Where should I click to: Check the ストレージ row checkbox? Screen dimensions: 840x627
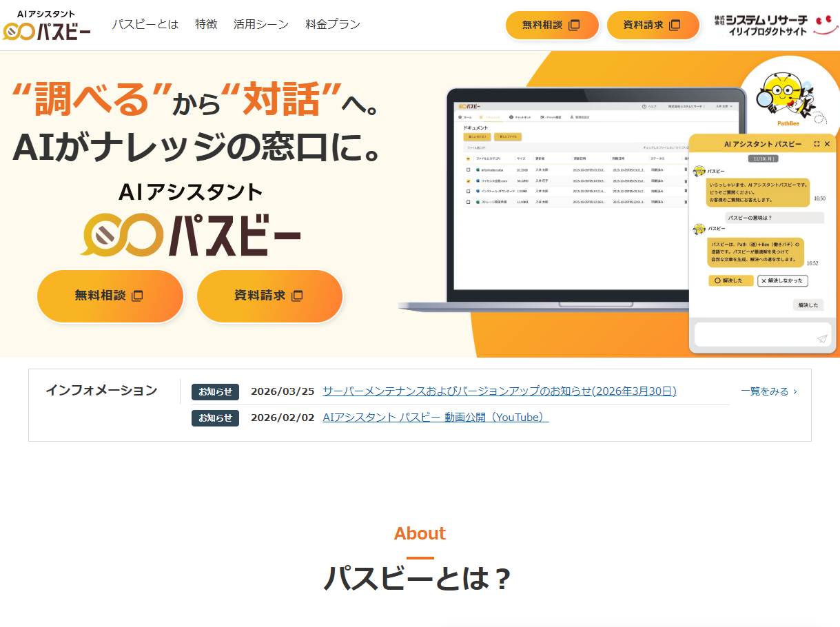click(x=468, y=202)
